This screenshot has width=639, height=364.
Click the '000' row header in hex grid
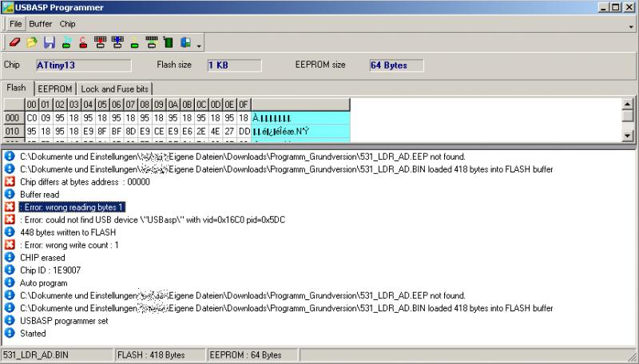point(13,118)
